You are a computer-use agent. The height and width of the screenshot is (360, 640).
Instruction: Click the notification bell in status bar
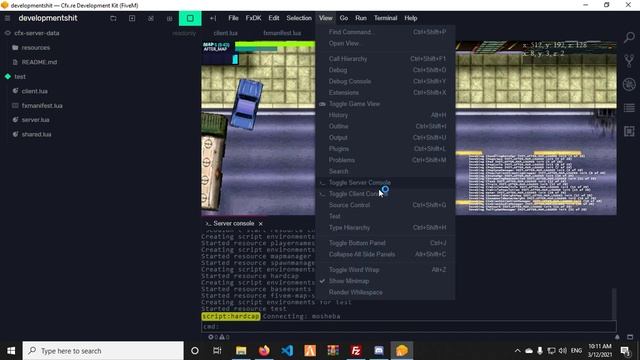[617, 337]
